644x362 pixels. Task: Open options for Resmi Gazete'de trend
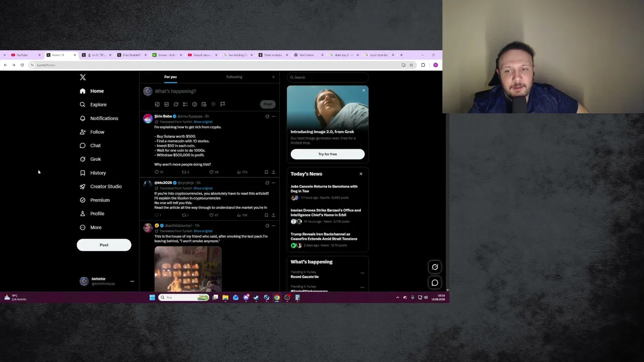[362, 273]
